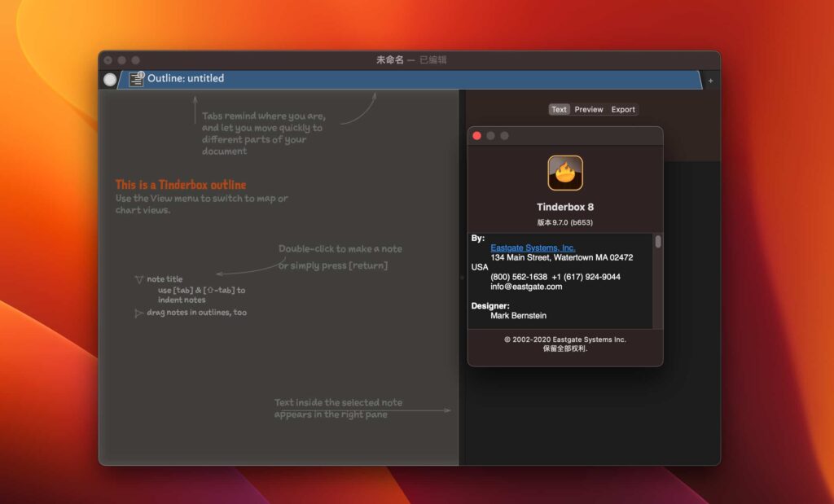Select the 'Outline: untitled' tab
This screenshot has height=504, width=834.
click(x=187, y=78)
